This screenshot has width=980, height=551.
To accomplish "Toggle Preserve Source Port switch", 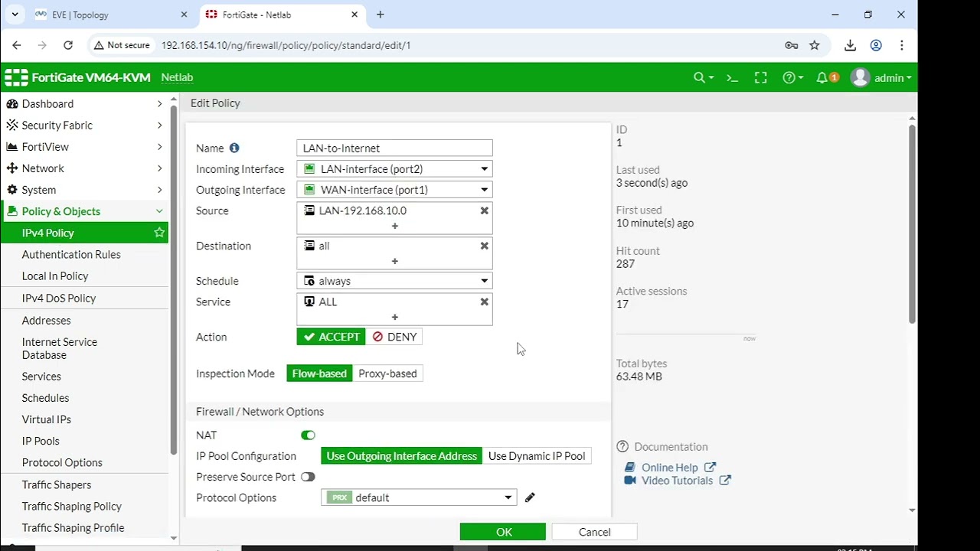I will [x=308, y=477].
